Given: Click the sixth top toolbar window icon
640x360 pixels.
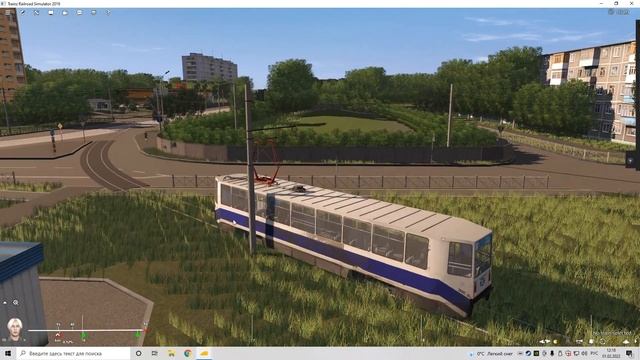Looking at the screenshot, I should pyautogui.click(x=93, y=13).
